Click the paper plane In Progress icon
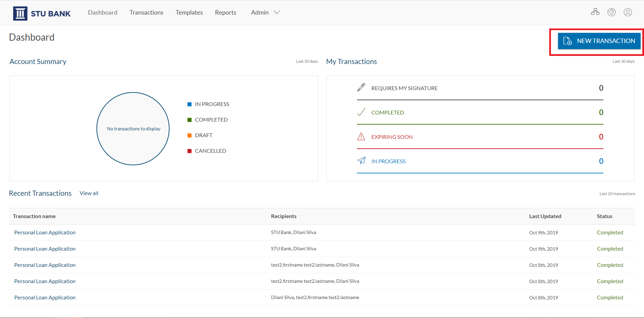This screenshot has width=644, height=318. 361,161
